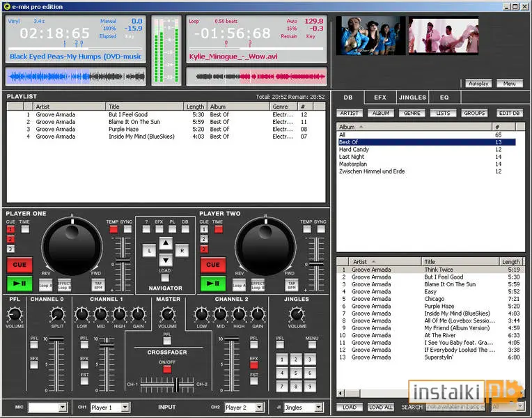Click Player One pitch slider handle
Screen dimensions: 532x418
[123, 261]
